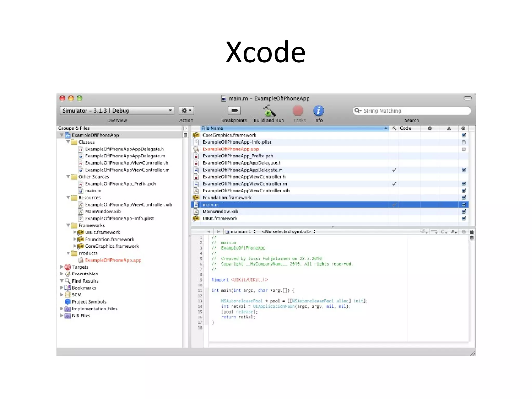
Task: Click the errors column header icon
Action: click(430, 128)
